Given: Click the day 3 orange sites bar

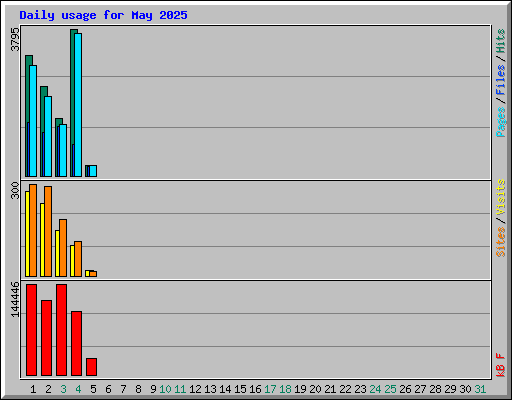Looking at the screenshot, I should click(x=63, y=248).
